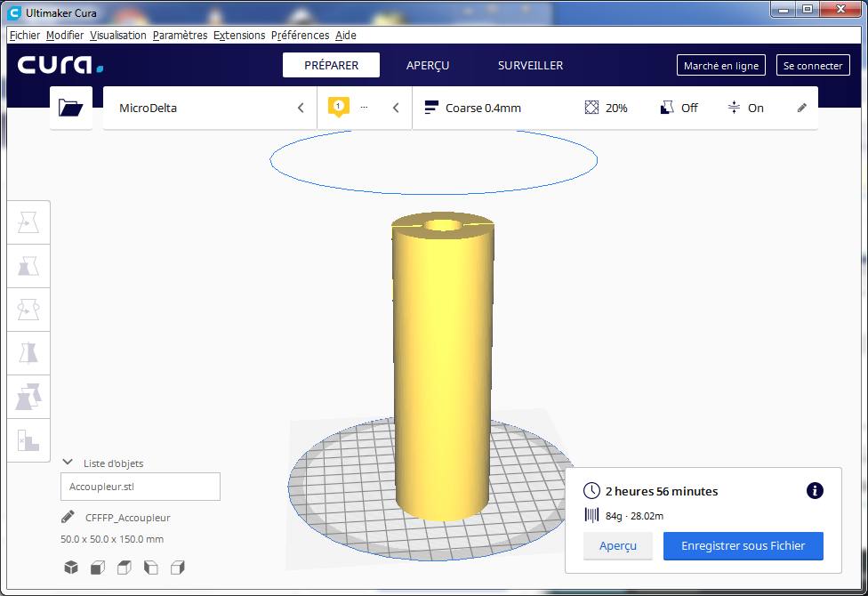Switch to left side view cube
The image size is (868, 596).
coord(150,568)
